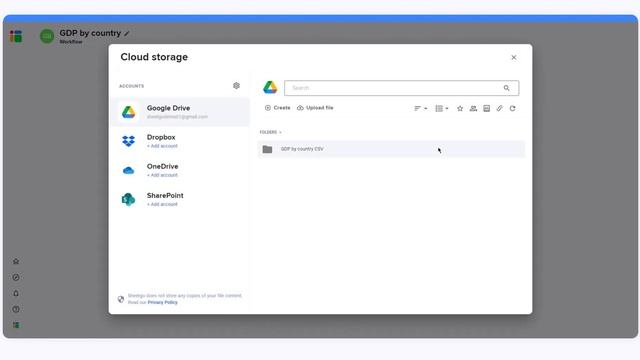Click the bottom sidebar apps icon

click(x=16, y=325)
